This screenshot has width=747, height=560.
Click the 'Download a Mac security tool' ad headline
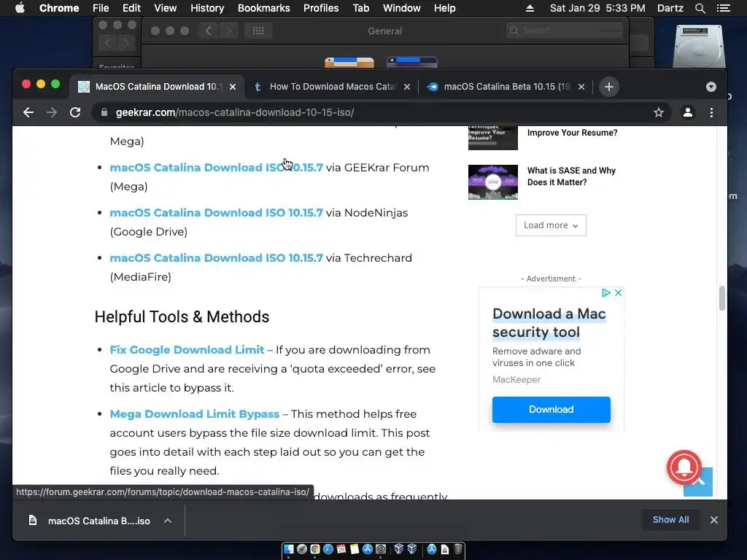(549, 323)
